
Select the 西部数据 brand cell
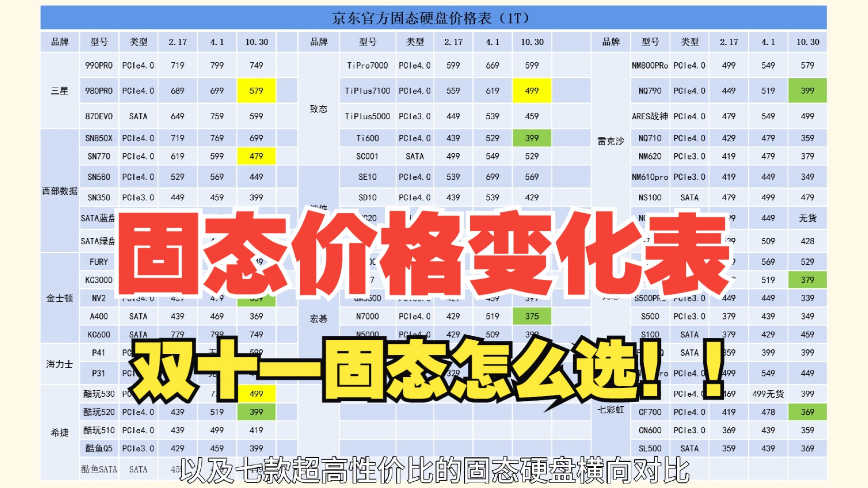[x=60, y=191]
